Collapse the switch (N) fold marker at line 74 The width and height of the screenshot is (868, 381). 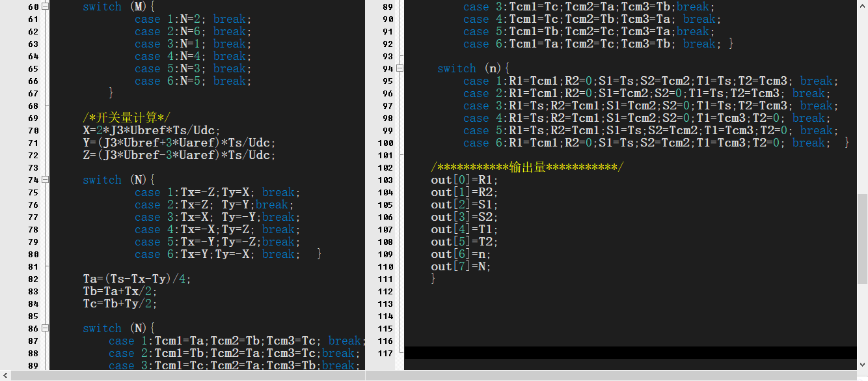pos(45,180)
